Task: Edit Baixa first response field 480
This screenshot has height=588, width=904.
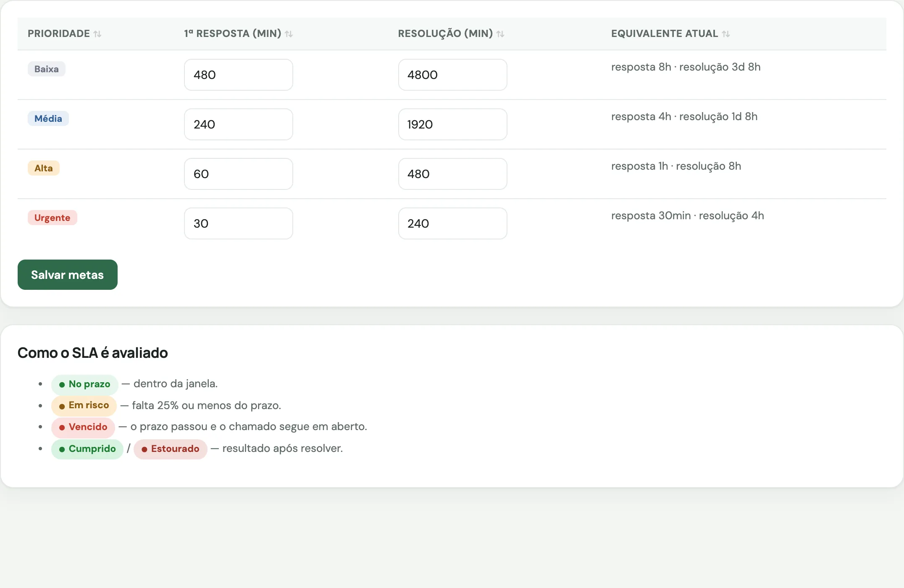Action: pos(239,75)
